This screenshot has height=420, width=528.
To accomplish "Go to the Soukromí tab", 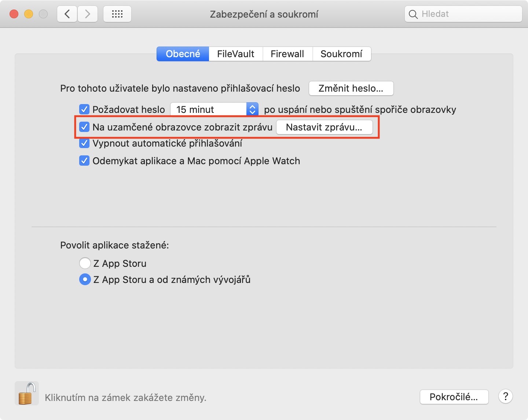I will 341,54.
